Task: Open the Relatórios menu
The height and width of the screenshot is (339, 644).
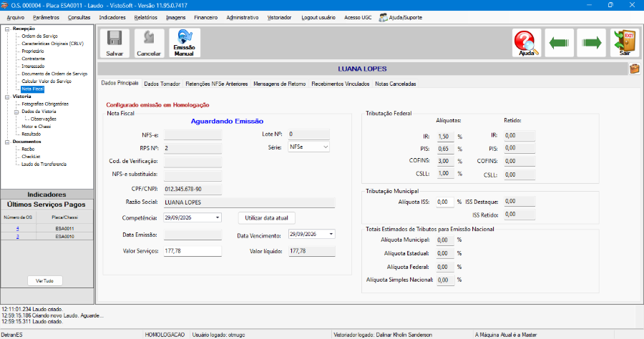Action: [x=146, y=18]
